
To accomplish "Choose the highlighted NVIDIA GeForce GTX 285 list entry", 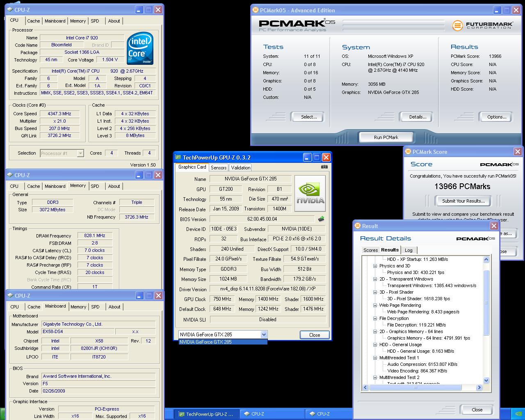I will coord(223,342).
